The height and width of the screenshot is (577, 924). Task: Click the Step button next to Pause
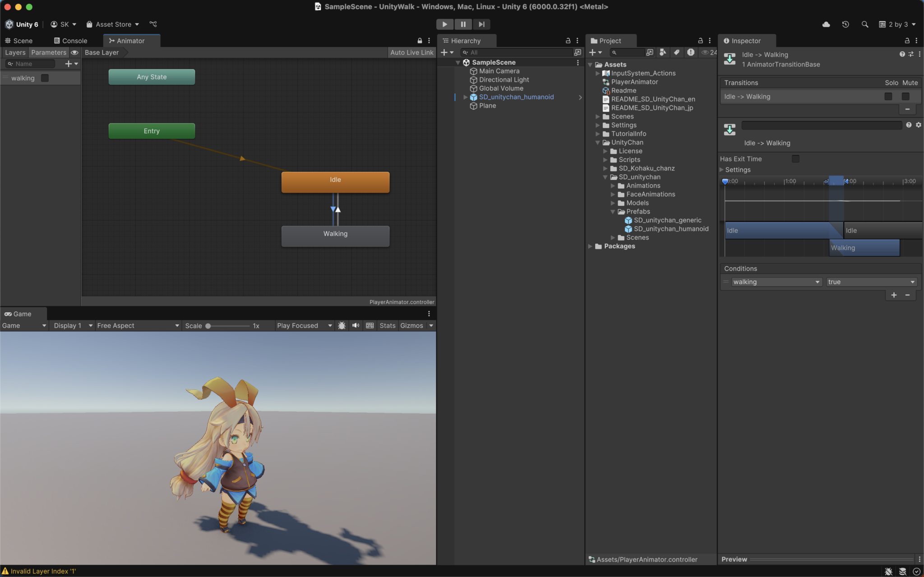[481, 24]
